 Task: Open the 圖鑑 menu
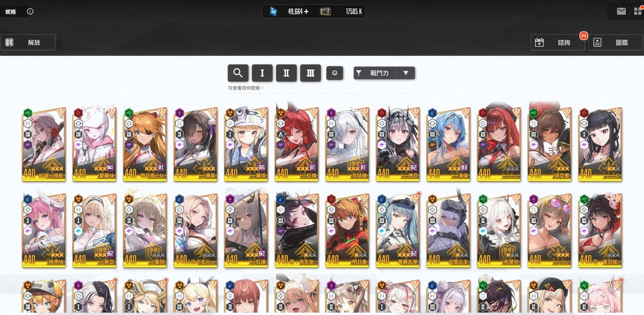click(615, 43)
